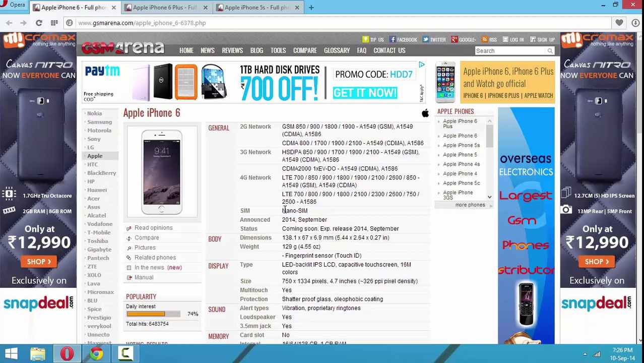Viewport: 644px width, 363px height.
Task: Click the more phones link
Action: click(470, 205)
